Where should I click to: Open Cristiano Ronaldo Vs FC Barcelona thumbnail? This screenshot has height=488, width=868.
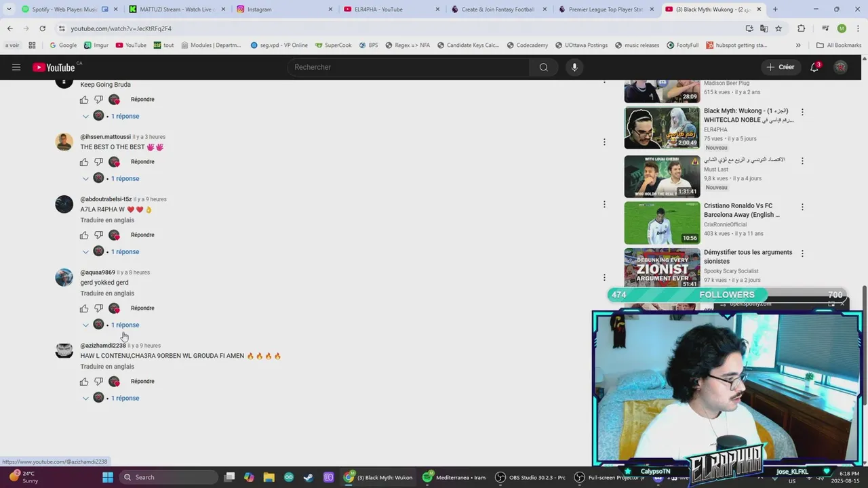click(662, 223)
